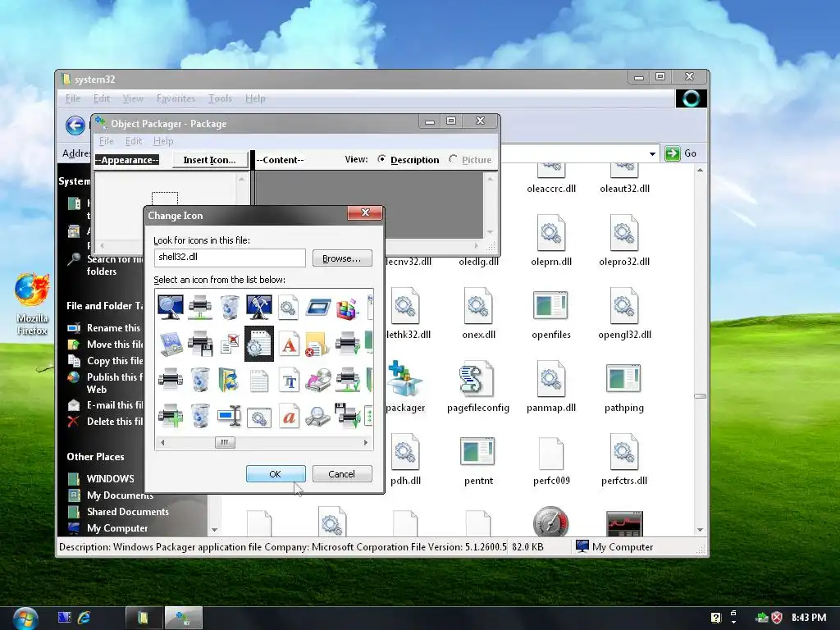Screen dimensions: 840x630
Task: Select the pathping program icon
Action: 623,387
